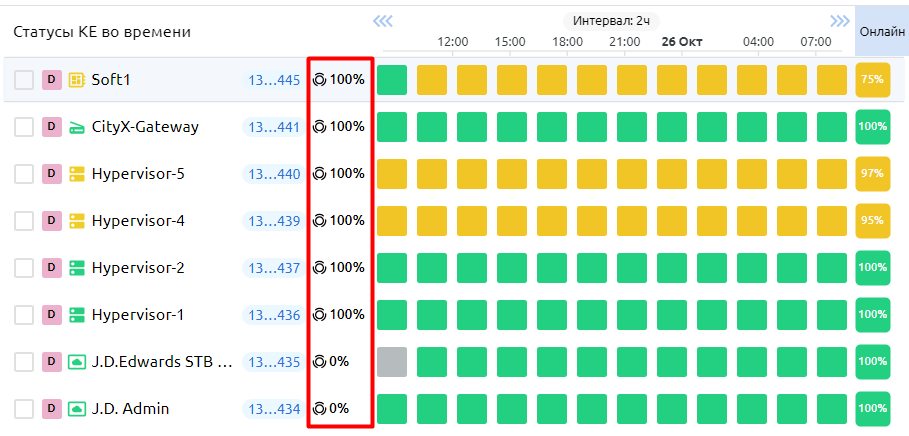This screenshot has width=909, height=436.
Task: Select the Онлайн column header
Action: click(x=882, y=32)
